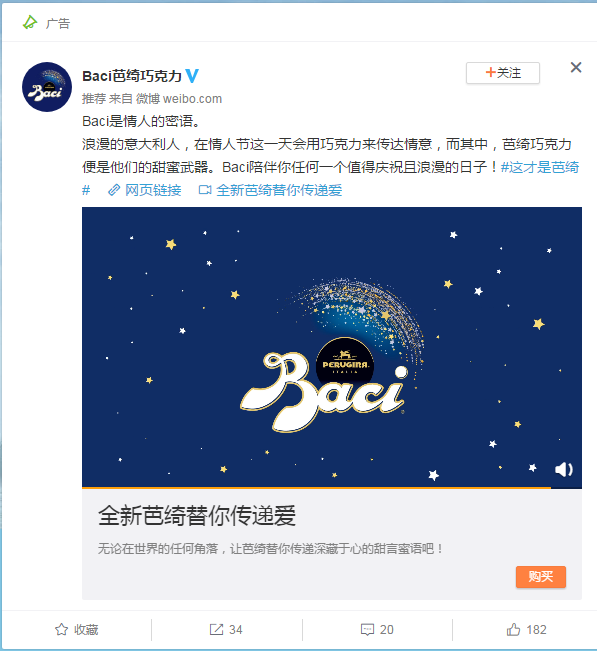Screen dimensions: 597x651
Task: Click the verified V badge
Action: pos(192,76)
